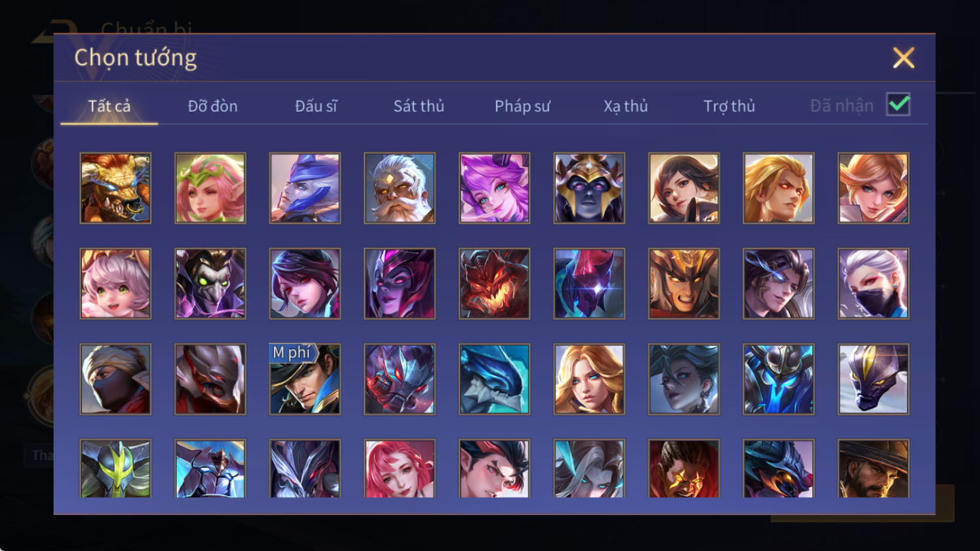Select the blue shark-like hero portrait
The image size is (980, 551).
coord(494,379)
